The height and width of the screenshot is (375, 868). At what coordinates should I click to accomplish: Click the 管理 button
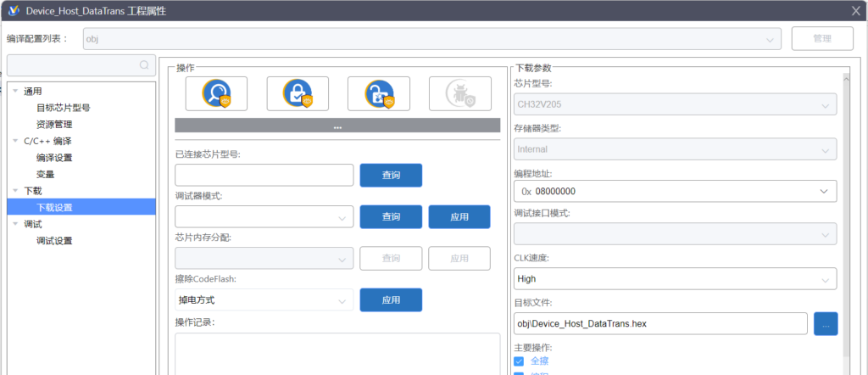pos(822,39)
